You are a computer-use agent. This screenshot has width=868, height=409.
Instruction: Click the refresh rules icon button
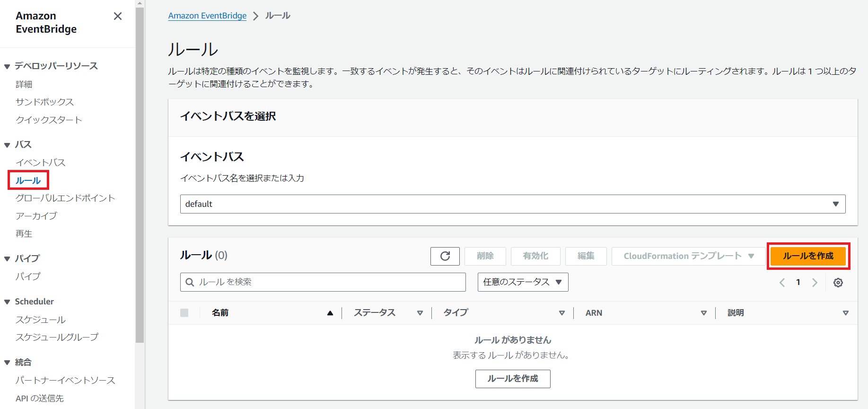(x=445, y=256)
